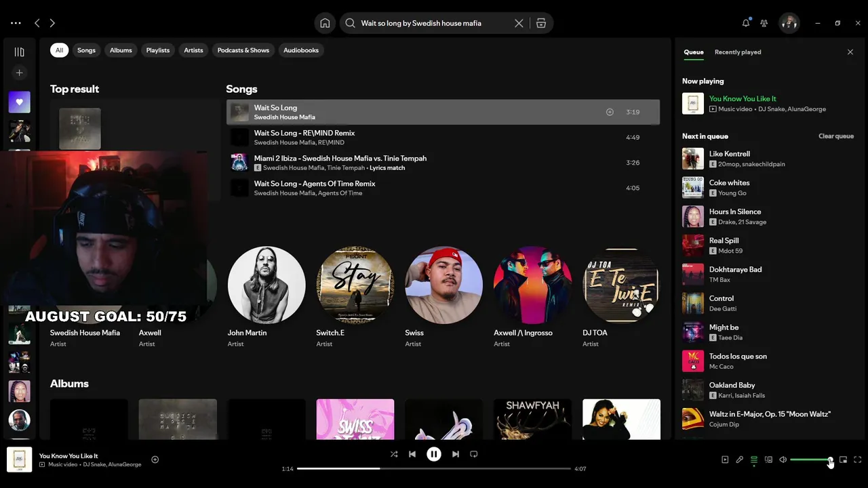Seek within the song progress bar
This screenshot has width=868, height=488.
click(434, 468)
